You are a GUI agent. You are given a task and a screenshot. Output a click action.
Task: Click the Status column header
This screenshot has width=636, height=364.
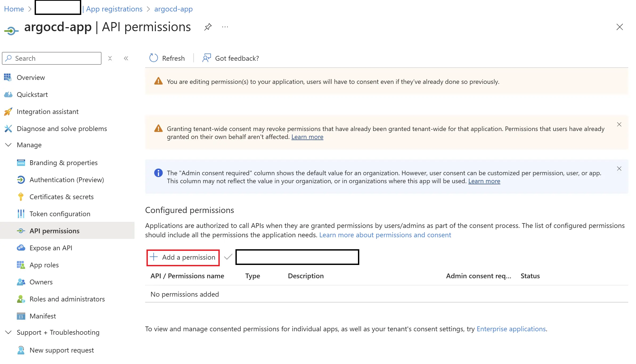[530, 276]
